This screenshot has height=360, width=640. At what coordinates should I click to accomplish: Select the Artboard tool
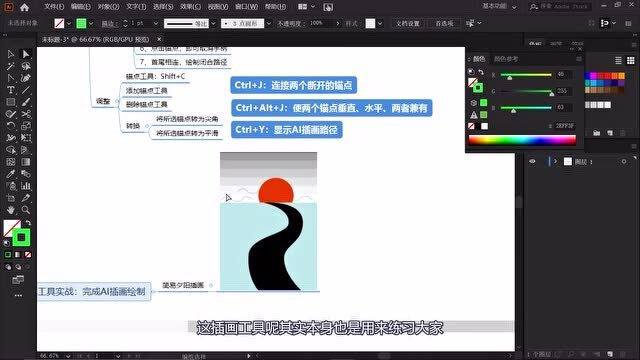coord(11,198)
